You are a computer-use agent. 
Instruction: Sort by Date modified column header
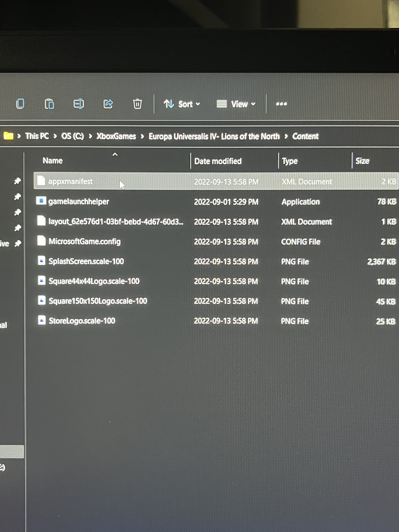tap(218, 161)
